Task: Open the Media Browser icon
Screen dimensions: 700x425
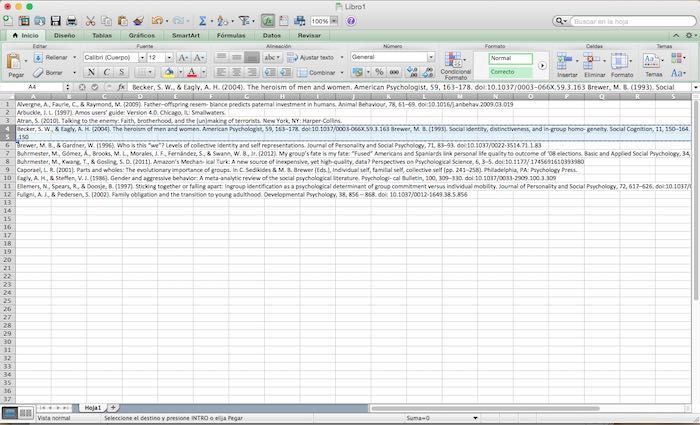Action: coord(300,21)
